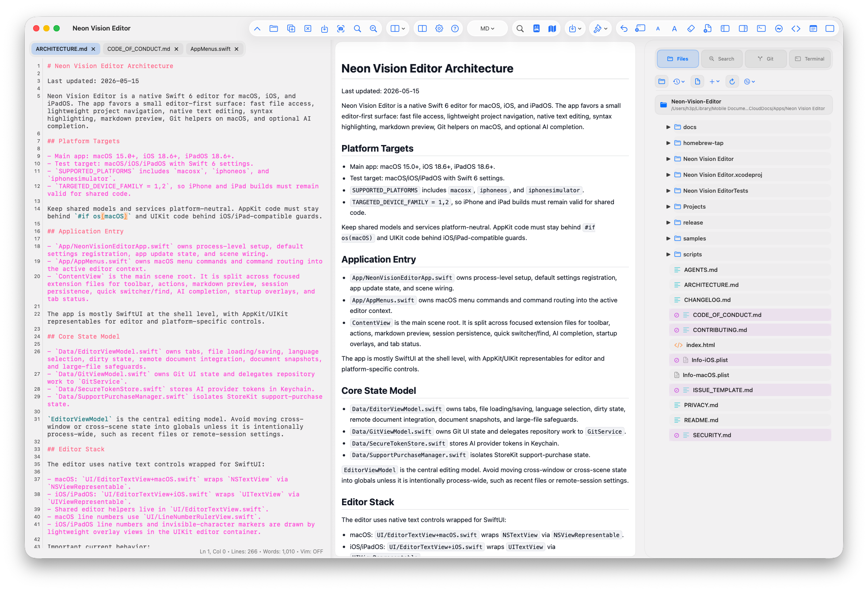Expand the Neon Vision EditorTests folder
868x591 pixels.
point(669,191)
